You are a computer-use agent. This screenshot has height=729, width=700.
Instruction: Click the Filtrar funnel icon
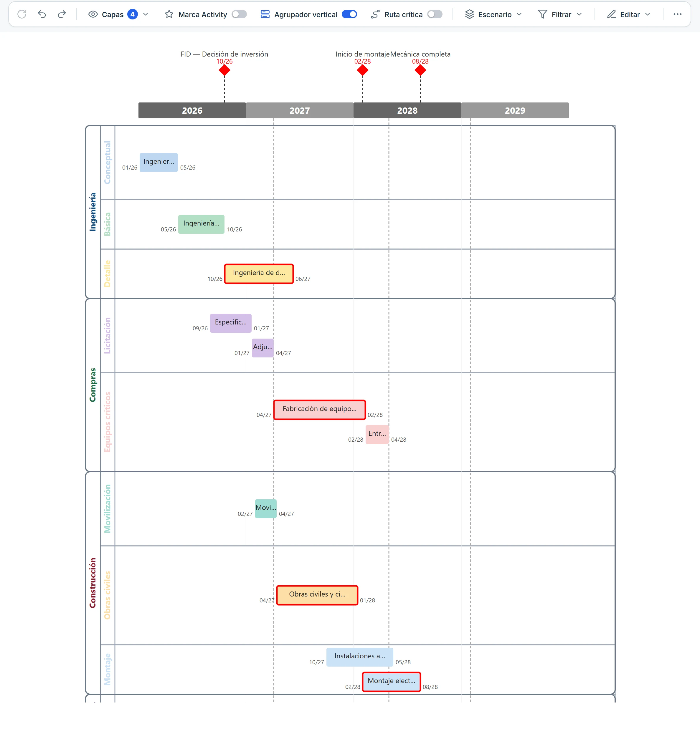(543, 14)
